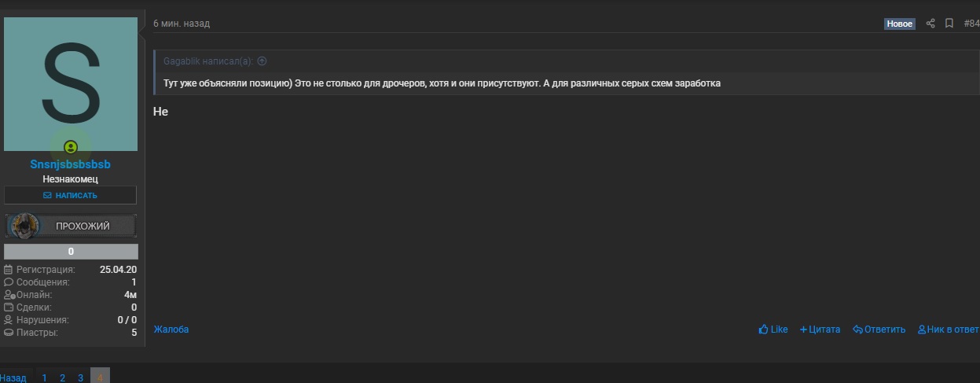Click the 'Новое' badge
980x383 pixels.
900,24
